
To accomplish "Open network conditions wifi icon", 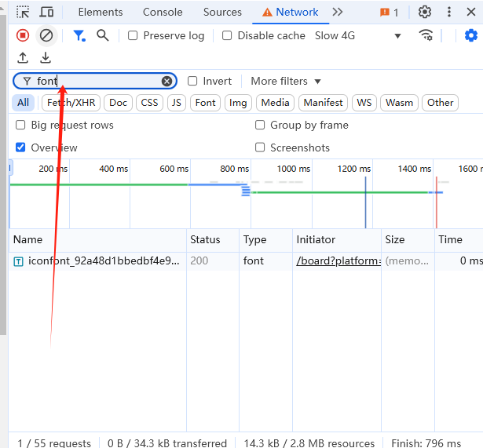I will click(x=426, y=35).
